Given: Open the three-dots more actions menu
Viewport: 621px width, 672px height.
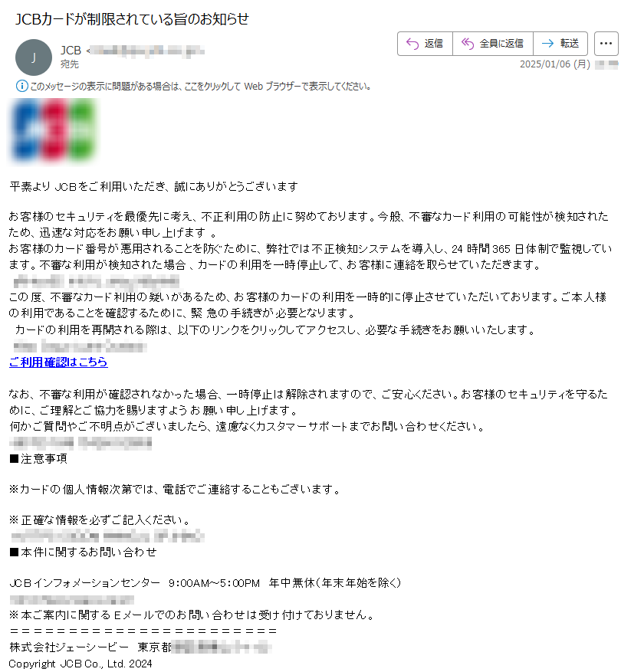Looking at the screenshot, I should pos(606,44).
